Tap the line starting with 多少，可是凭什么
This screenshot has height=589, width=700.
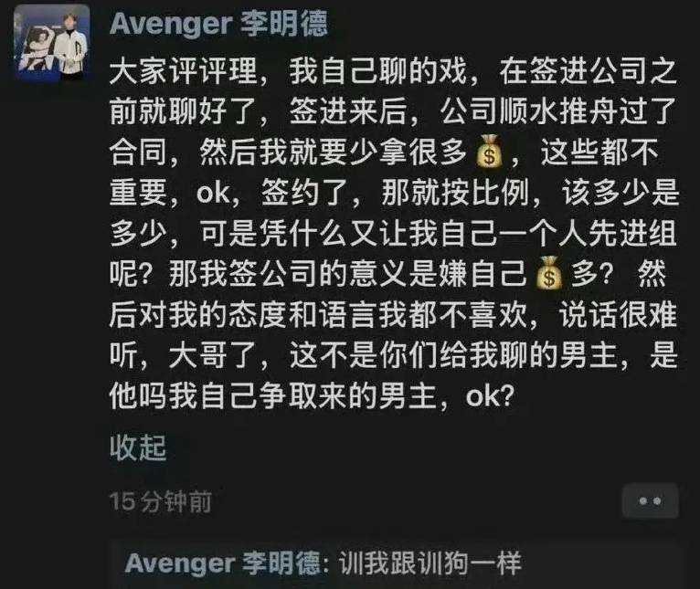coord(393,233)
